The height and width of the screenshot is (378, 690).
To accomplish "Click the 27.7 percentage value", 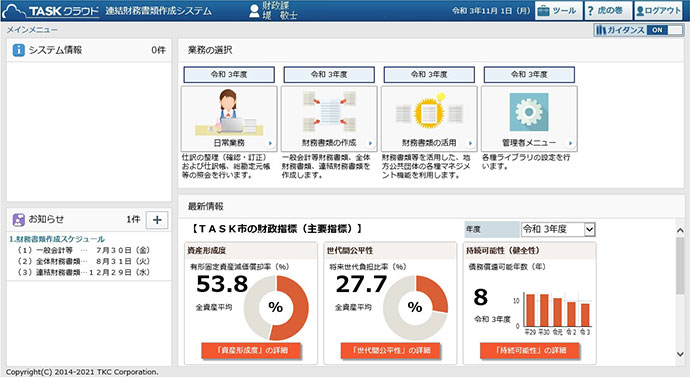I will click(x=361, y=284).
